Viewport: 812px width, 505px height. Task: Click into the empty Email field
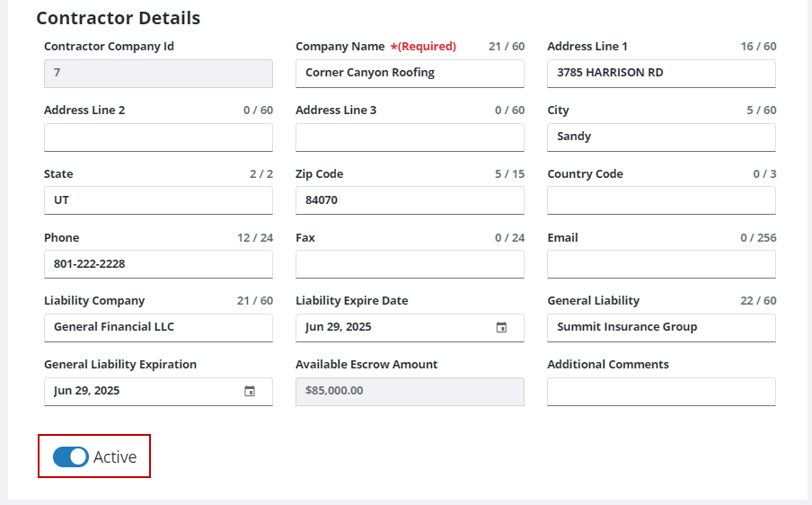(x=661, y=264)
